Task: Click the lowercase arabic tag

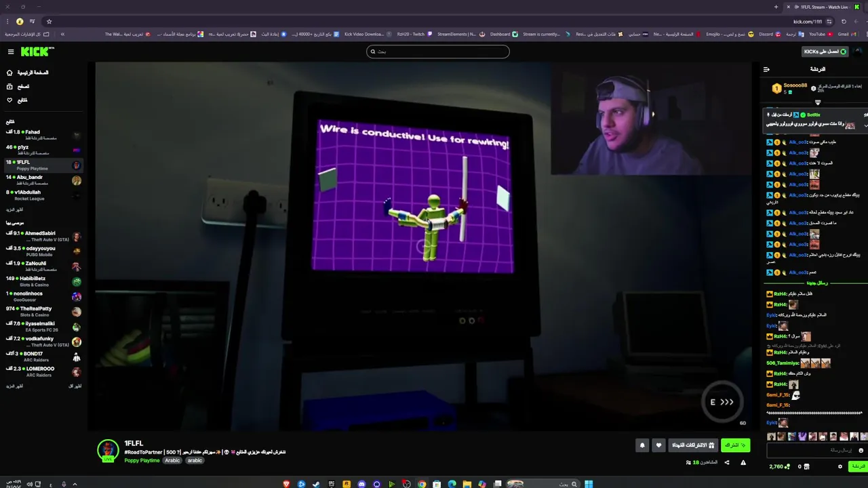Action: (x=195, y=460)
